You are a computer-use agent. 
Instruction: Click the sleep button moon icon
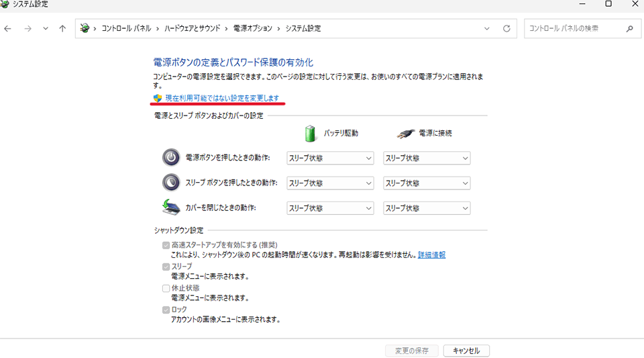click(x=171, y=183)
